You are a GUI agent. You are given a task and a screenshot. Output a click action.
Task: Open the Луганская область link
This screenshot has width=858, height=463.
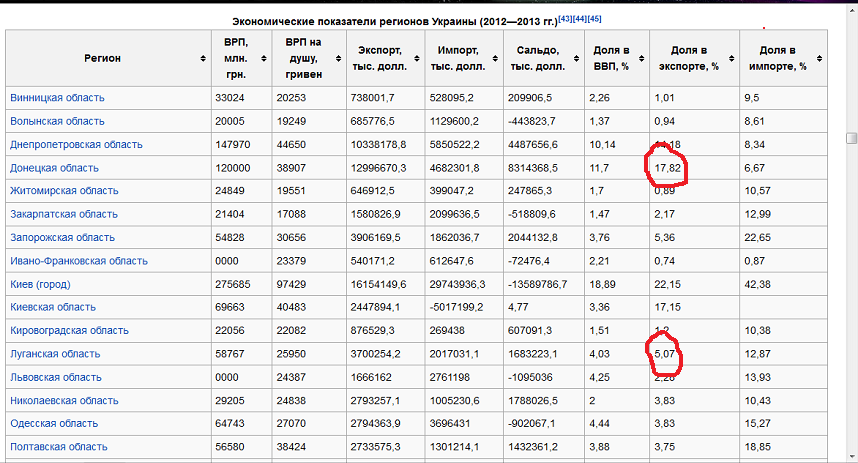(x=55, y=354)
